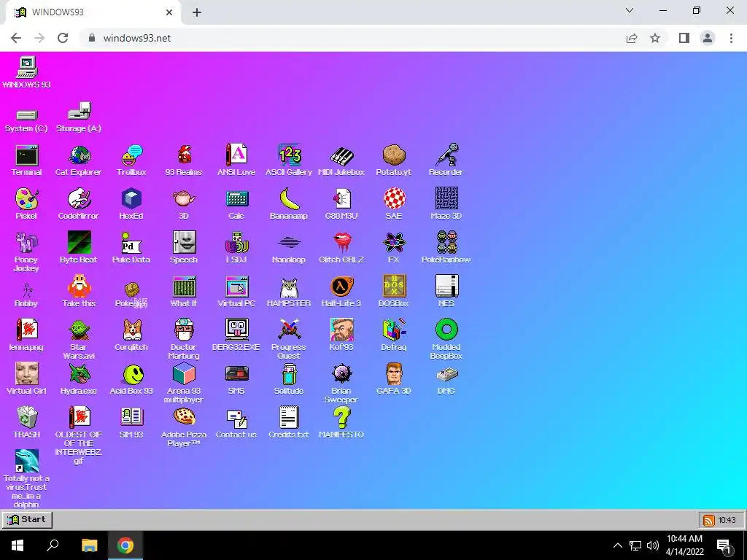
Task: Open the ASCII Gallery icon
Action: 289,156
